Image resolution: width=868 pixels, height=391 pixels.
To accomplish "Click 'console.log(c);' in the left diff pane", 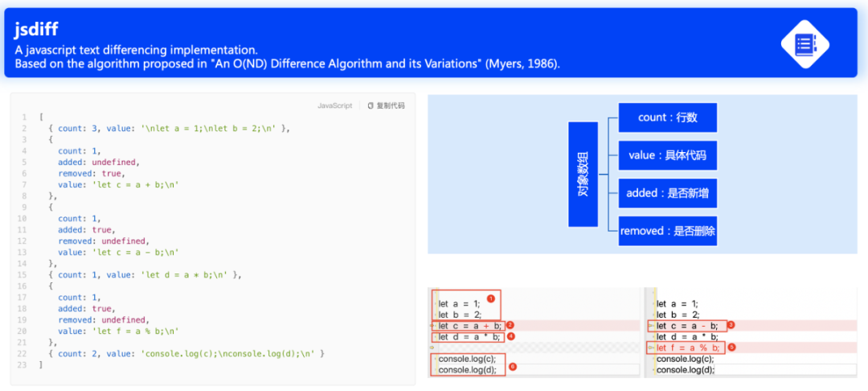I will click(x=465, y=359).
